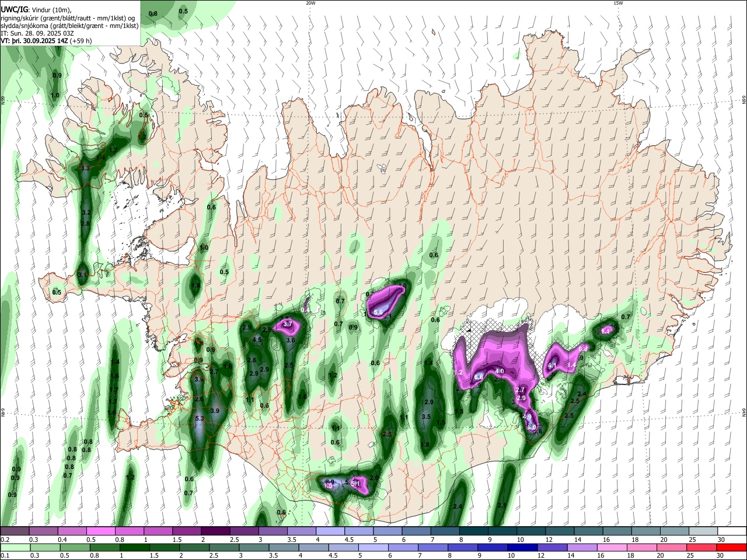Click the 5.1 value near the south coast
Viewport: 747px width, 560px height.
point(355,484)
